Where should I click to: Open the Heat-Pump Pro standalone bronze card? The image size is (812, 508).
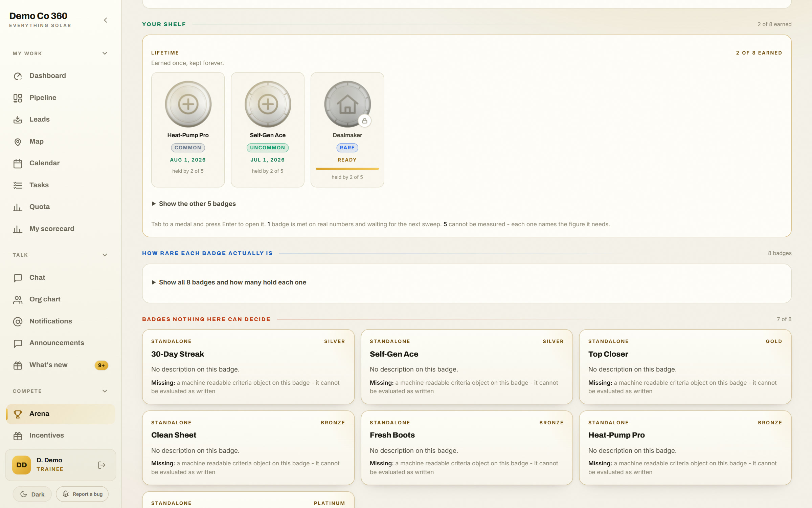pos(685,448)
